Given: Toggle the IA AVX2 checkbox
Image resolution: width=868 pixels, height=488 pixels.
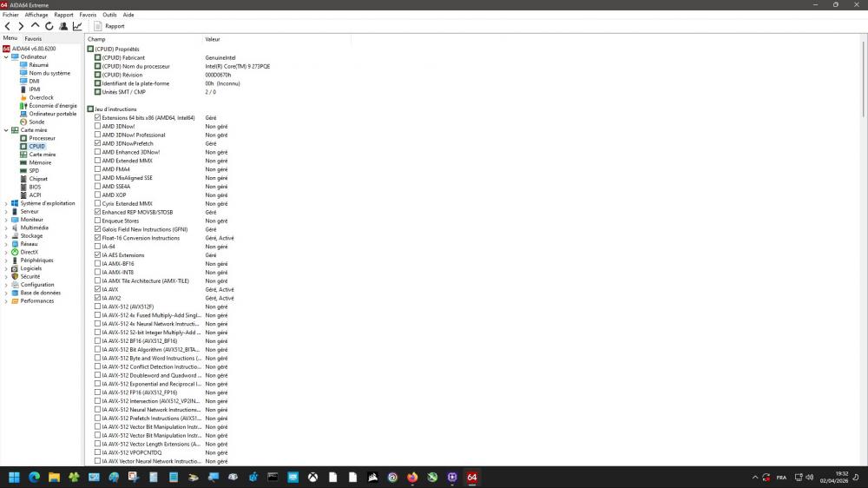Looking at the screenshot, I should 97,298.
